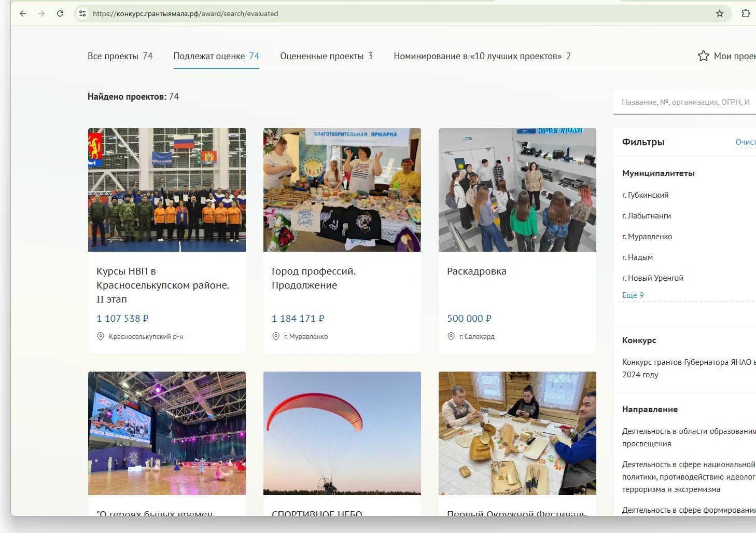Image resolution: width=756 pixels, height=533 pixels.
Task: Open project title Город профессий. Продолжение
Action: point(314,278)
